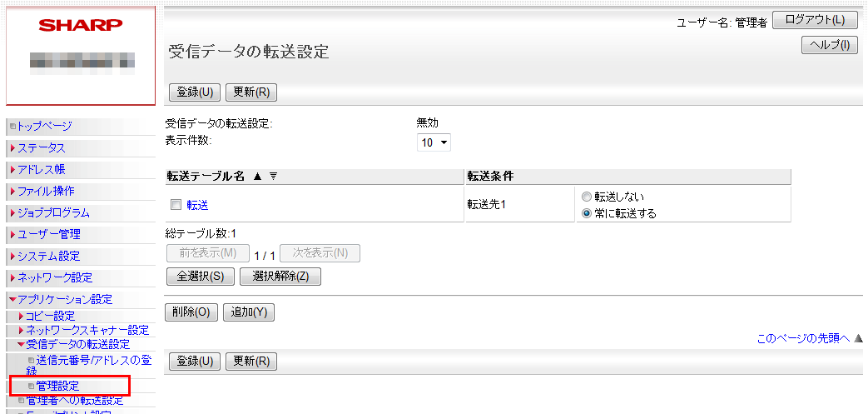Sort table ascending with the up arrow icon
Screen dimensions: 868x414
pyautogui.click(x=257, y=177)
